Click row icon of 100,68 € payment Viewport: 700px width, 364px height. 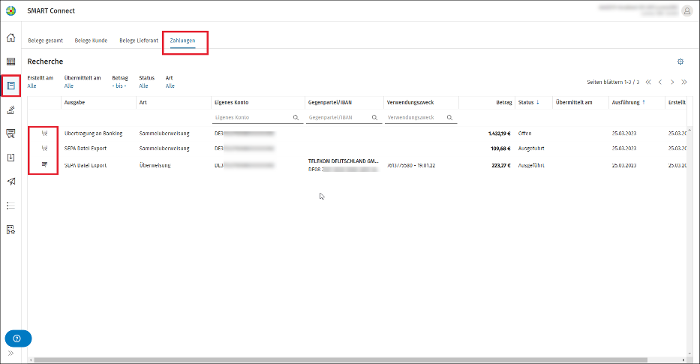point(44,148)
